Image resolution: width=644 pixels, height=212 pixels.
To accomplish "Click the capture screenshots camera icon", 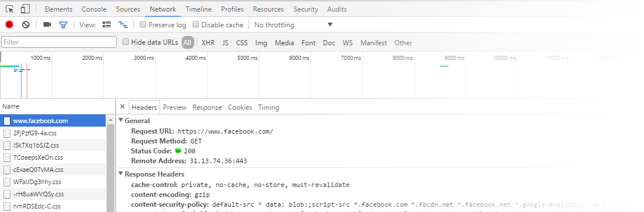I will pyautogui.click(x=47, y=24).
